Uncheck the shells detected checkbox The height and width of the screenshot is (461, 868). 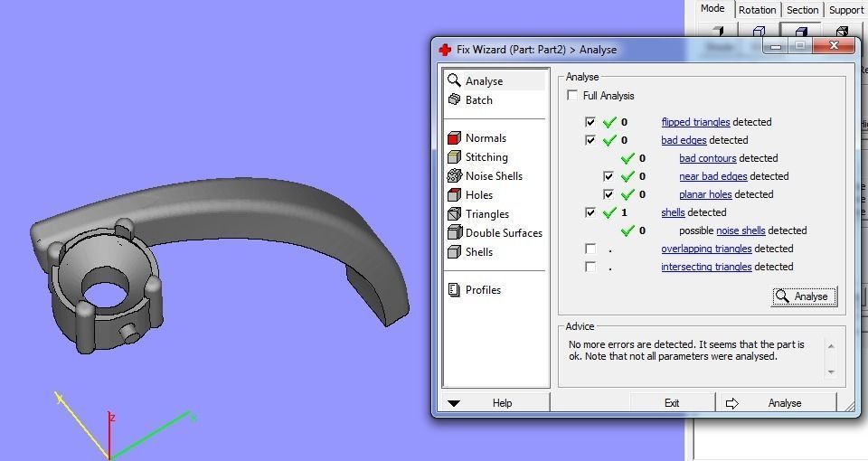590,212
